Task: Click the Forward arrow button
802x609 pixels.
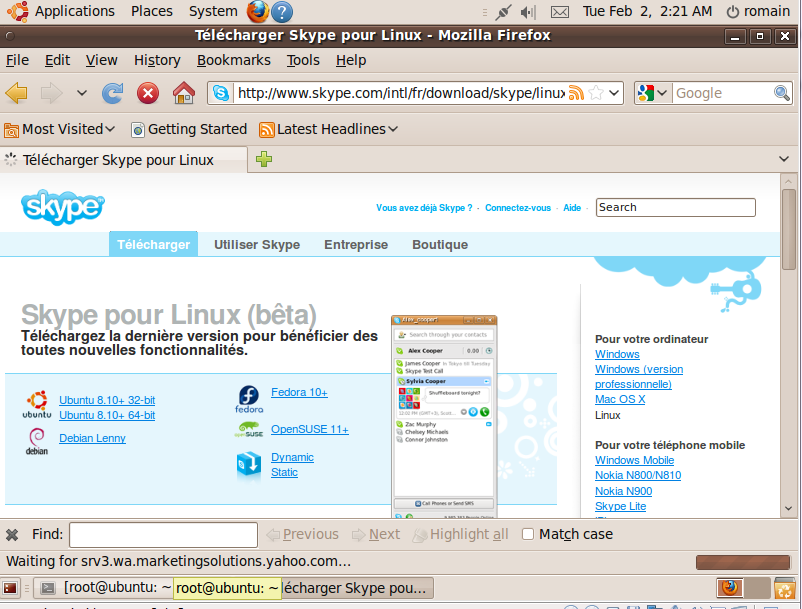Action: [52, 93]
